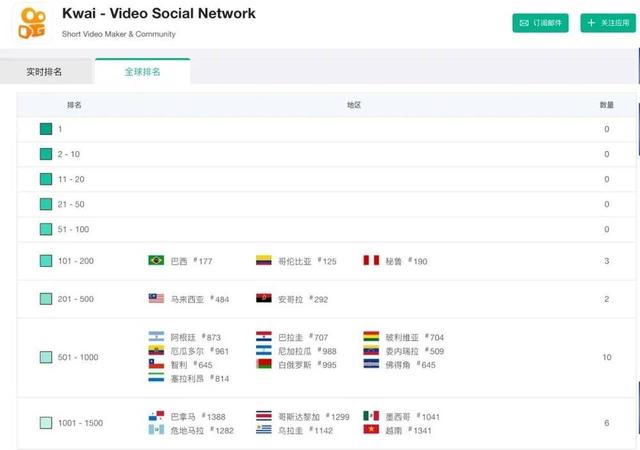Click the 塞拉利昂 #814 entry
640x450 pixels.
click(x=200, y=379)
